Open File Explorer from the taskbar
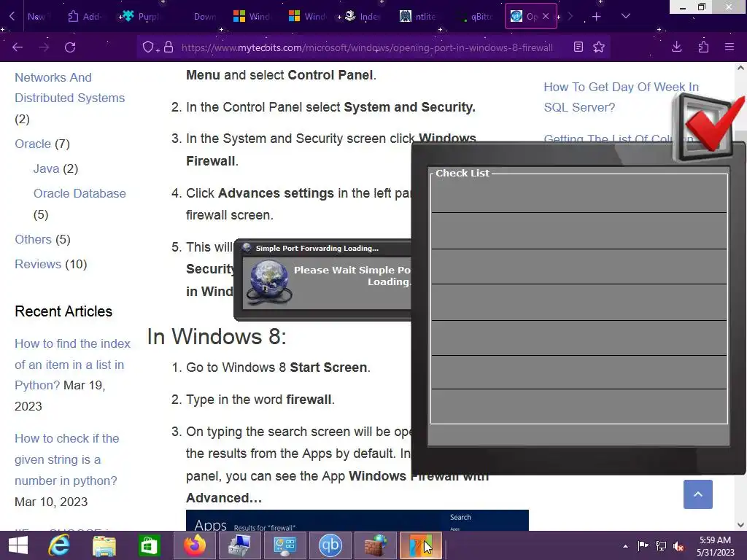The width and height of the screenshot is (747, 560). 104,545
